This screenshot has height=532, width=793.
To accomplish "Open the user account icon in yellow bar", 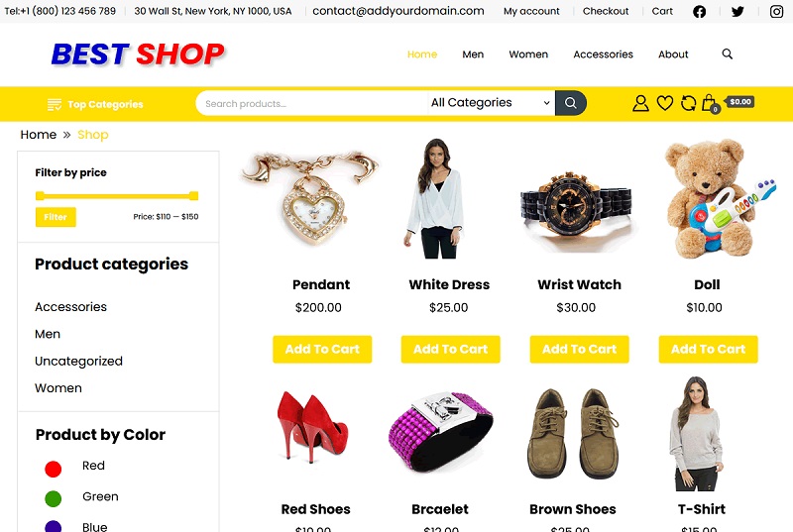I will (x=640, y=103).
